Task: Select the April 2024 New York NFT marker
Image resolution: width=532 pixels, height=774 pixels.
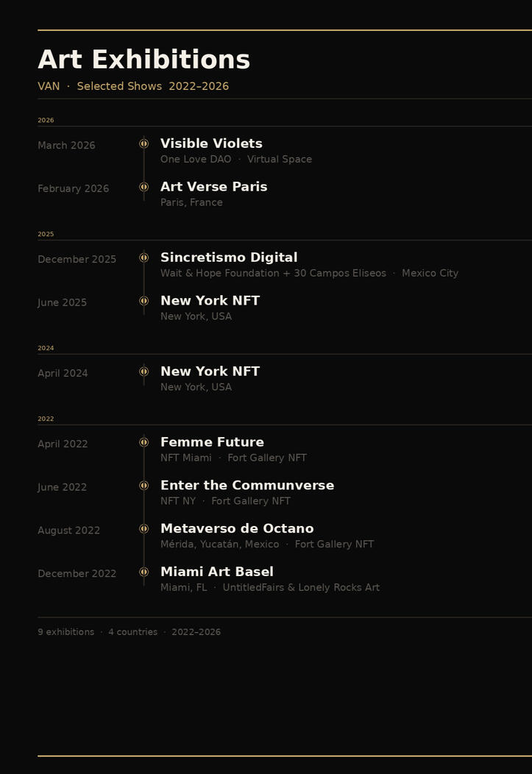Action: (143, 372)
